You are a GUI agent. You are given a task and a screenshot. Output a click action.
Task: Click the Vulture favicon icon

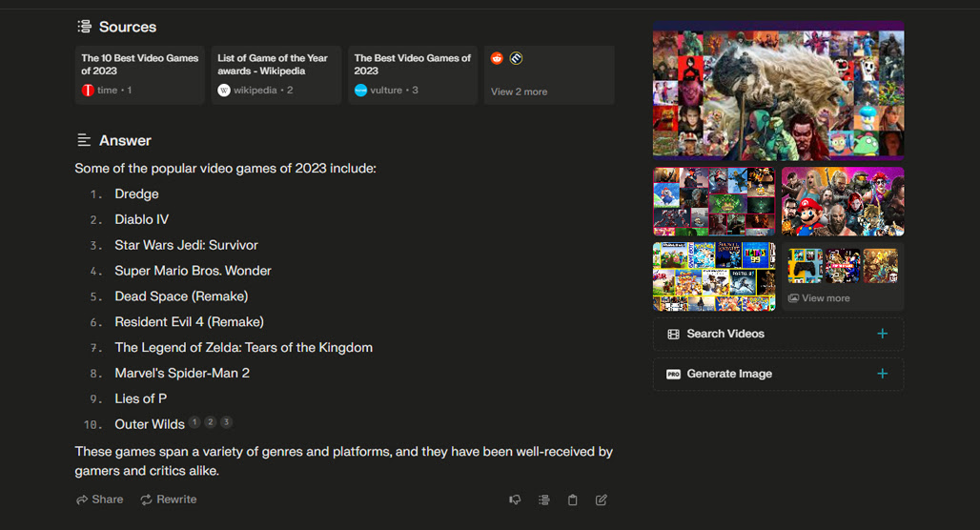click(360, 90)
